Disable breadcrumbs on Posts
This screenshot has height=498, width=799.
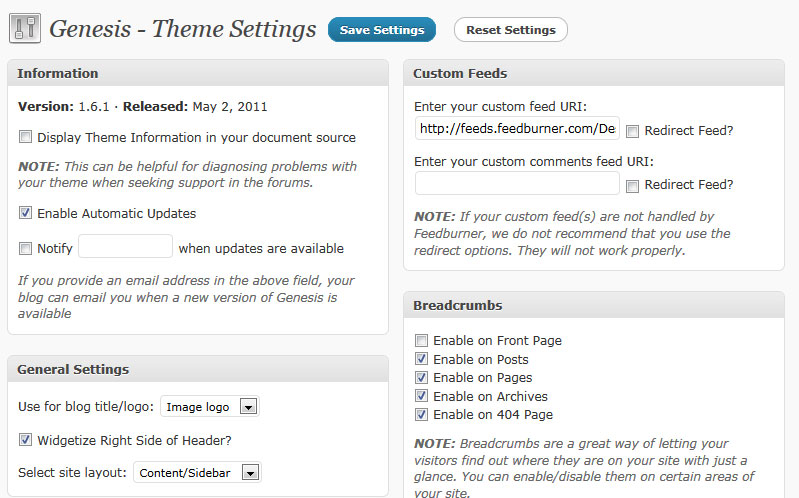(422, 359)
